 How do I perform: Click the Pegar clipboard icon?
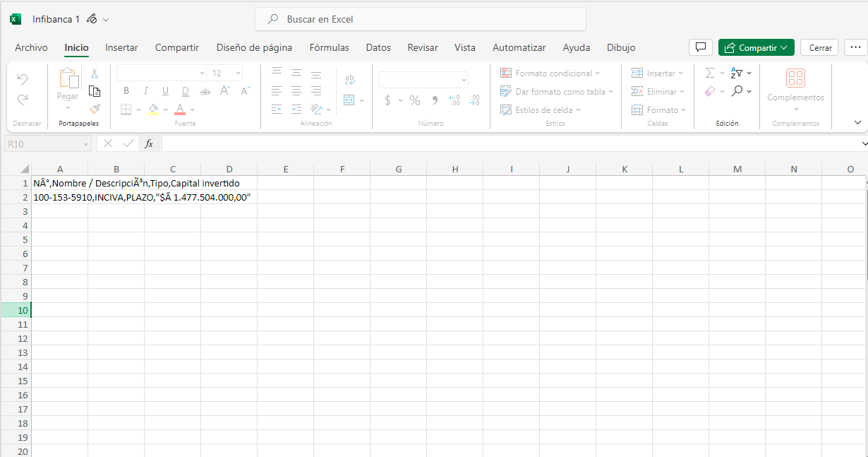tap(68, 78)
